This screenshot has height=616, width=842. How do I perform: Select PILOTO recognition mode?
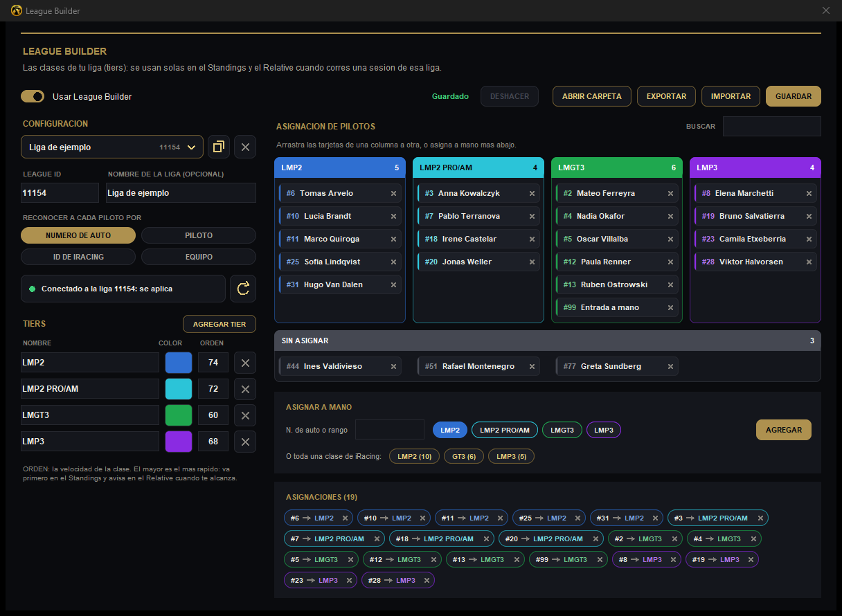(x=199, y=235)
